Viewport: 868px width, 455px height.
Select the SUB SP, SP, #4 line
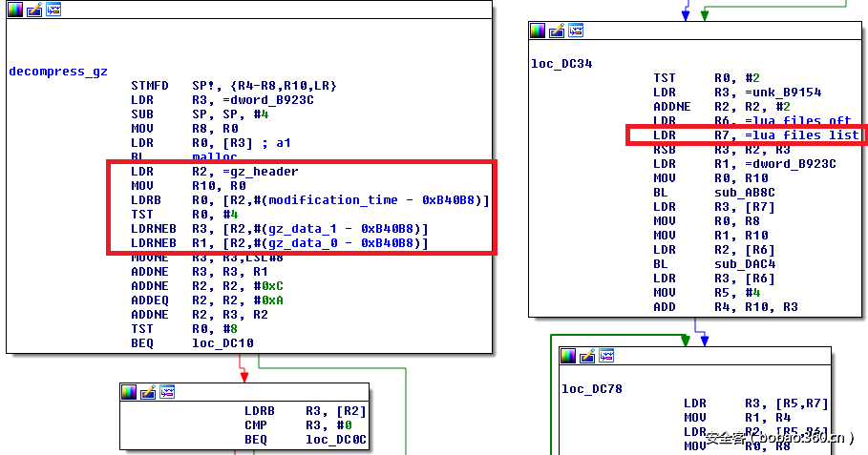pyautogui.click(x=200, y=114)
